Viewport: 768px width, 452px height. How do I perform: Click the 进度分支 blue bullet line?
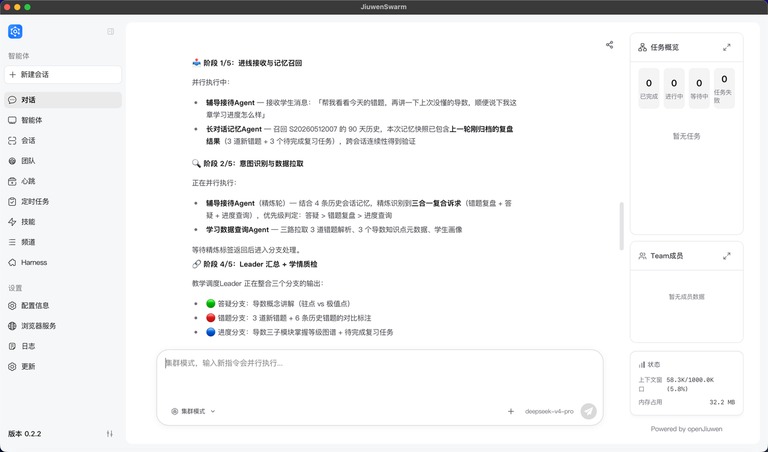point(299,332)
